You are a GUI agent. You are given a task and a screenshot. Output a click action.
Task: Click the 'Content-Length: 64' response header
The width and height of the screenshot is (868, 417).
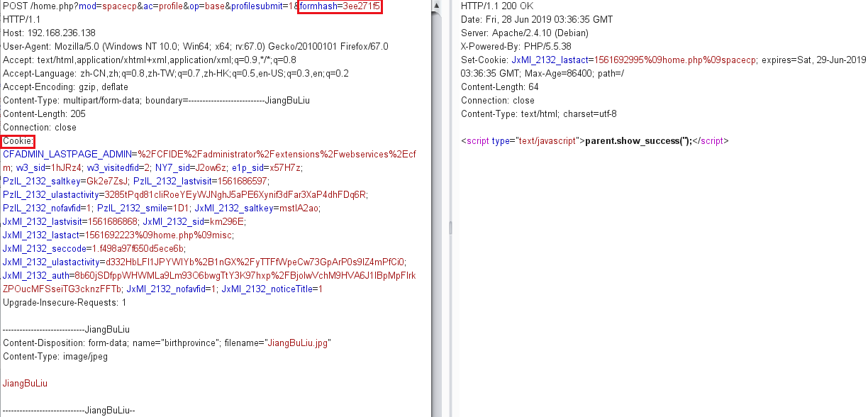coord(500,87)
